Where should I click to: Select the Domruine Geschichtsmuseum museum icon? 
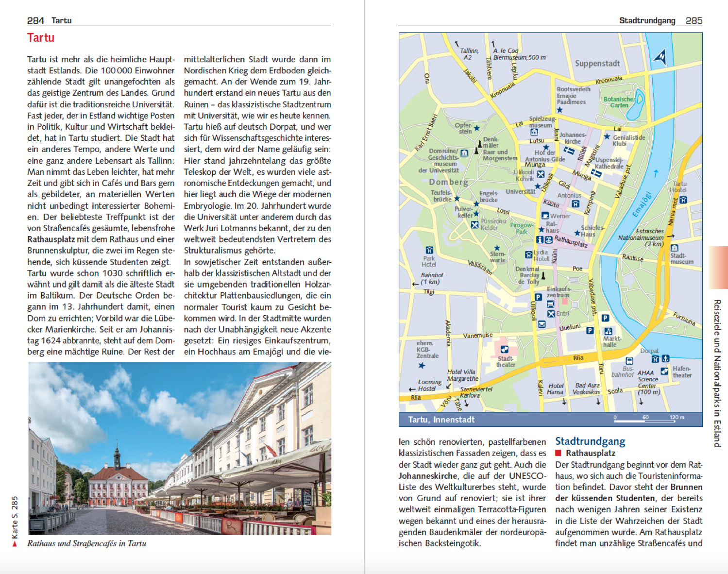464,153
